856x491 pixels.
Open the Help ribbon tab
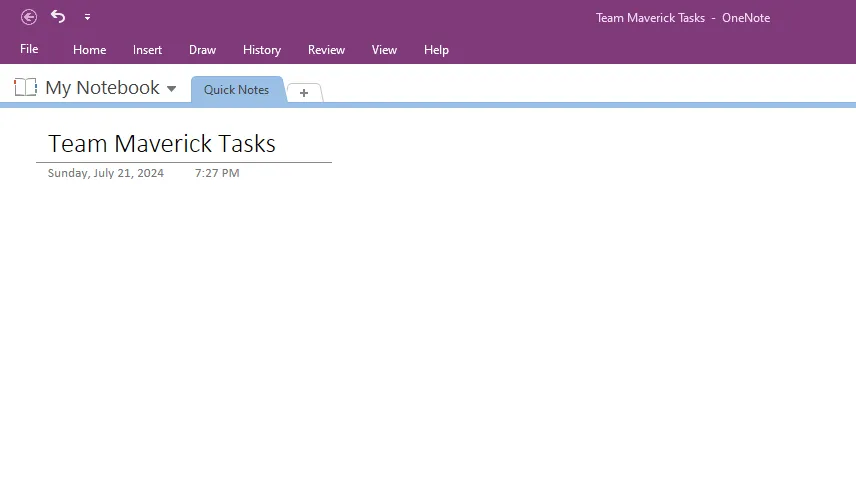coord(436,50)
